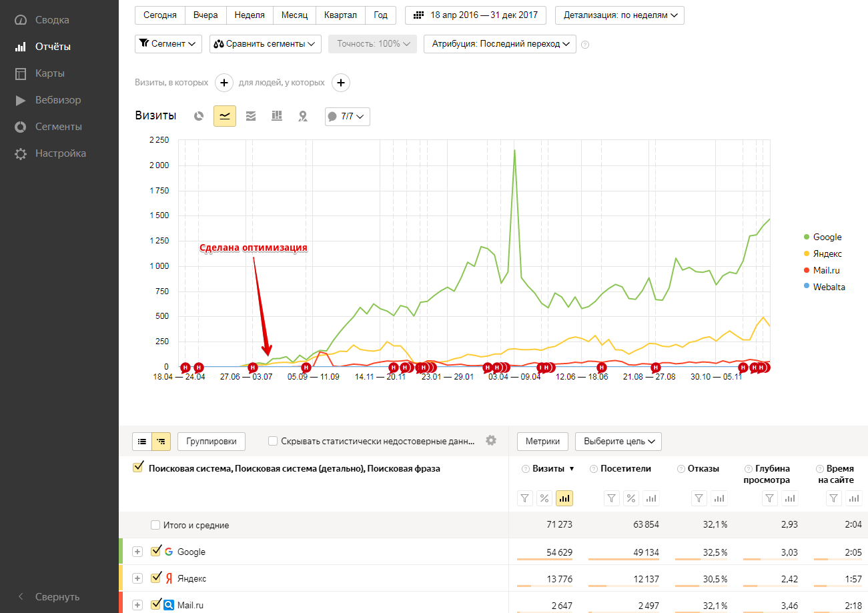Open the date range picker 18 апр 2016 — 31 дек 2017
This screenshot has width=868, height=613.
click(476, 15)
